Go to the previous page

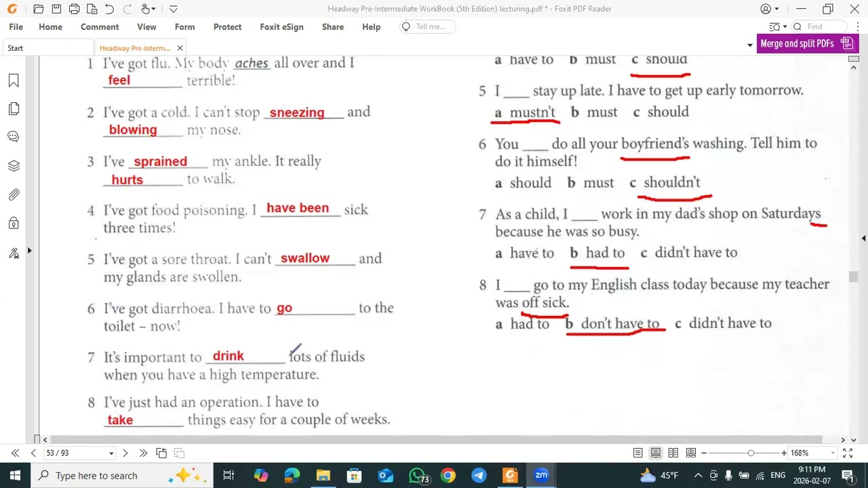[x=33, y=453]
